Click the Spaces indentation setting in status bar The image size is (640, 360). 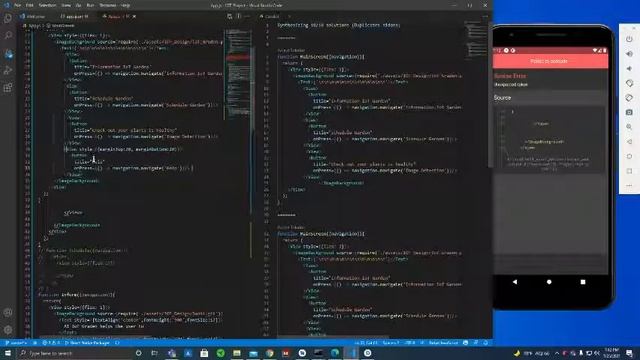point(391,343)
